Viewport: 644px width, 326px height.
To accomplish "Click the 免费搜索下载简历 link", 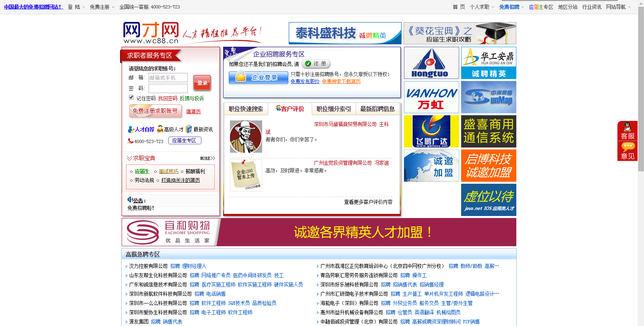I will 341,81.
